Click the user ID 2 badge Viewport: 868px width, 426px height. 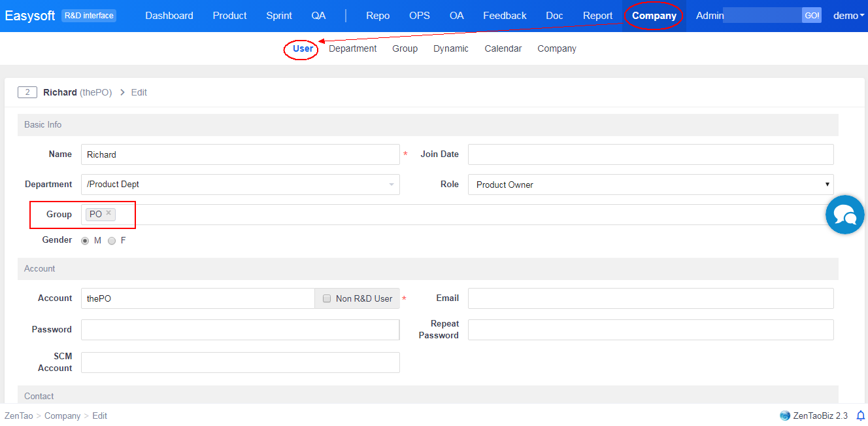pos(27,92)
